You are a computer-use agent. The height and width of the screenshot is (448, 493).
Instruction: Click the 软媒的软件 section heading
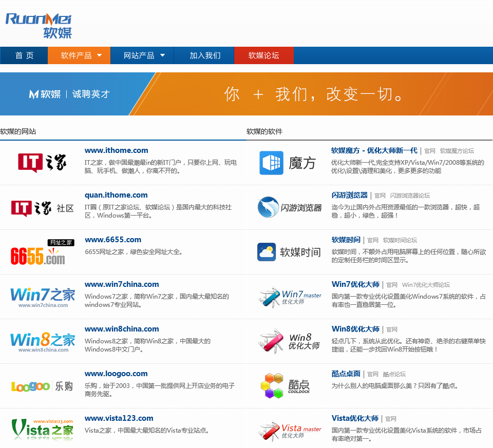tap(264, 131)
